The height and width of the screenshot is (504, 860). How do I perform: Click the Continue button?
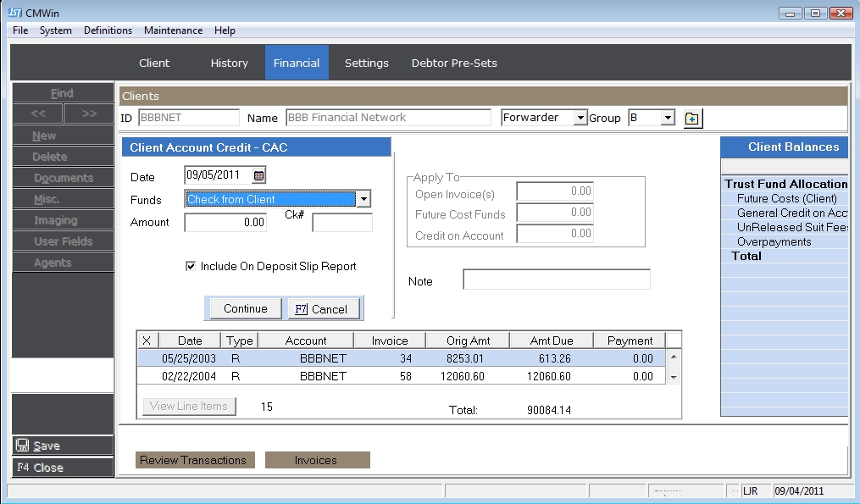[245, 309]
